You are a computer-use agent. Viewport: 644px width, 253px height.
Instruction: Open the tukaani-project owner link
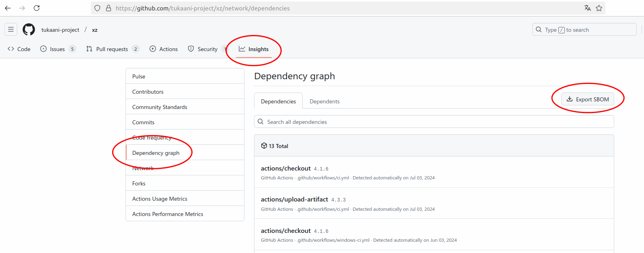[x=60, y=30]
